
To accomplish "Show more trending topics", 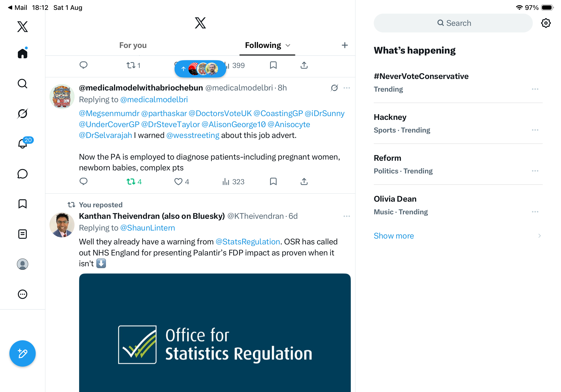I will coord(394,236).
